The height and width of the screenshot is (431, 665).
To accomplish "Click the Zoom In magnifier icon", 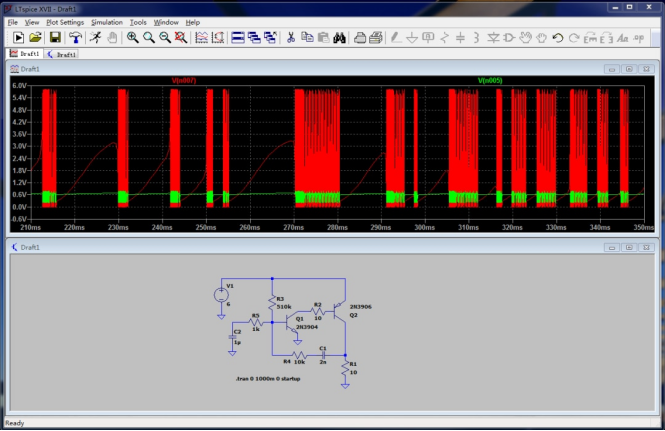I will [x=132, y=37].
